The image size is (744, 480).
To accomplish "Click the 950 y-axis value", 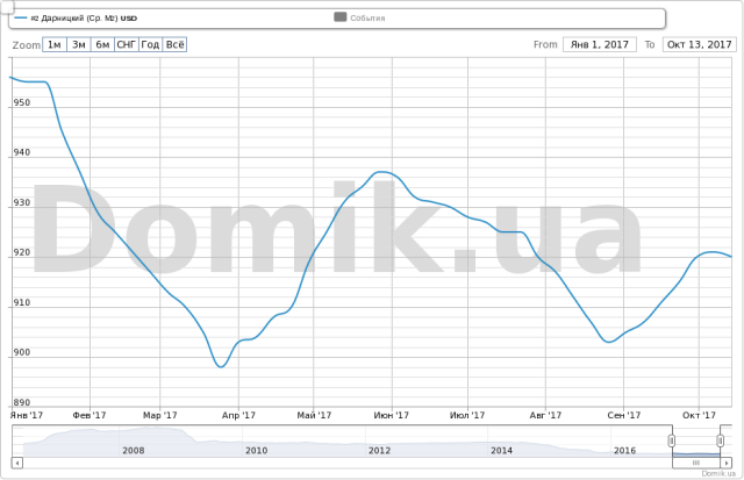I will 21,102.
